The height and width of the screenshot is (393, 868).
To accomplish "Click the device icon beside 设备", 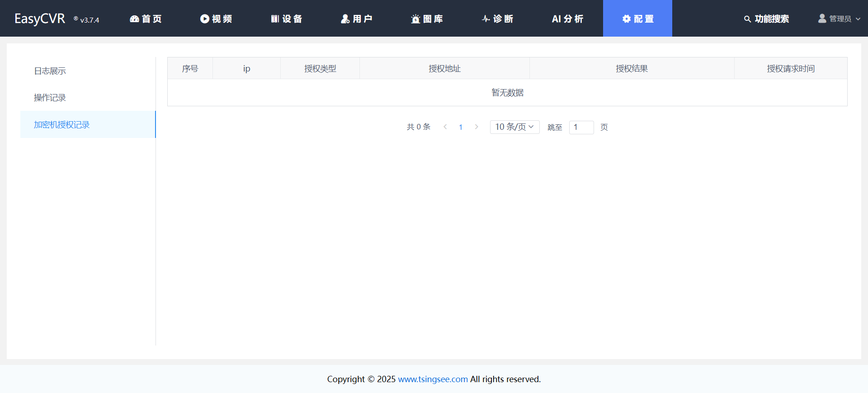I will click(x=275, y=19).
